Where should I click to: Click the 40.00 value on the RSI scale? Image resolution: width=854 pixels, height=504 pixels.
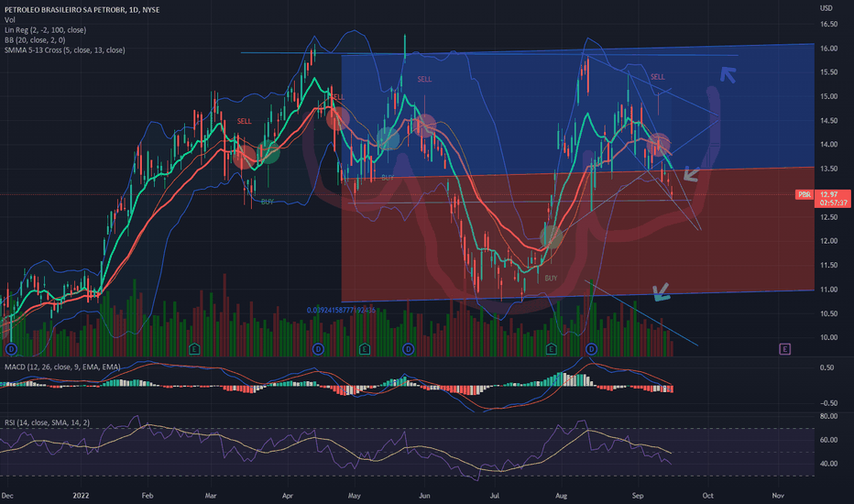pyautogui.click(x=829, y=464)
